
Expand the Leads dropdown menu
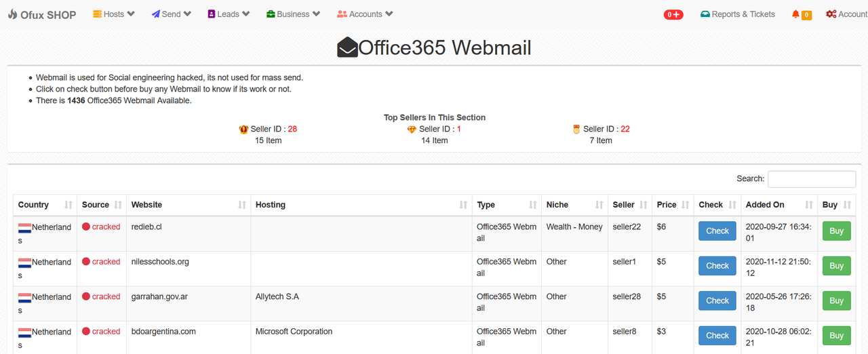pyautogui.click(x=229, y=14)
